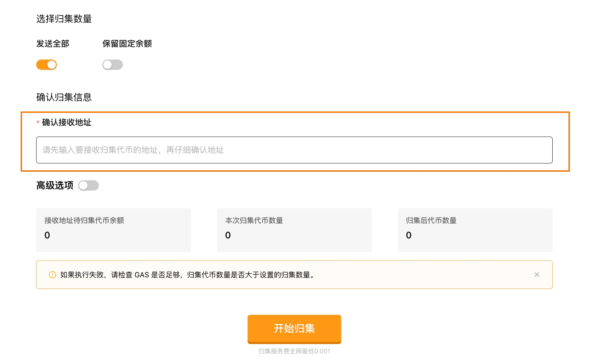Select the 归集后代币数量 card
Image resolution: width=595 pixels, height=364 pixels.
pos(475,230)
